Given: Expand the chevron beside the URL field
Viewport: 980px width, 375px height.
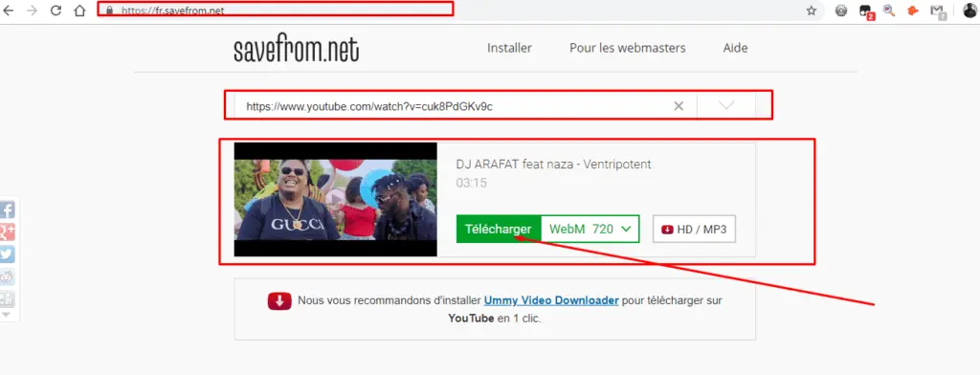Looking at the screenshot, I should (x=726, y=105).
